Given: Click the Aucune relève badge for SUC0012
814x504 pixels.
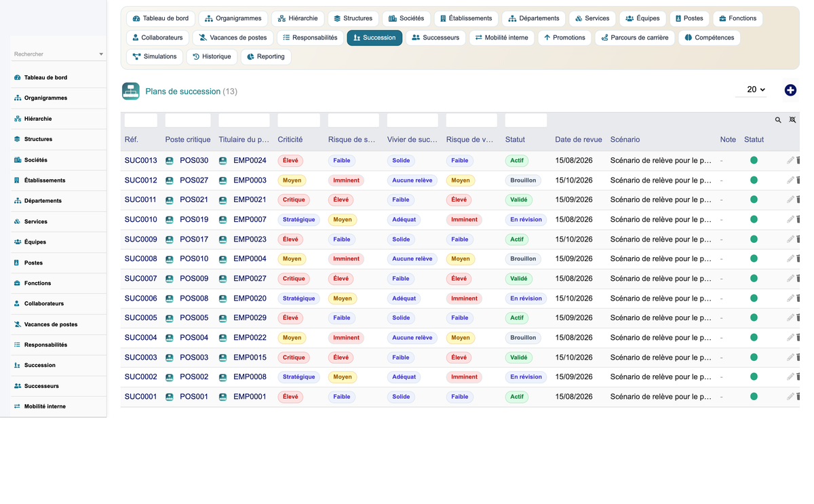Looking at the screenshot, I should coord(412,180).
